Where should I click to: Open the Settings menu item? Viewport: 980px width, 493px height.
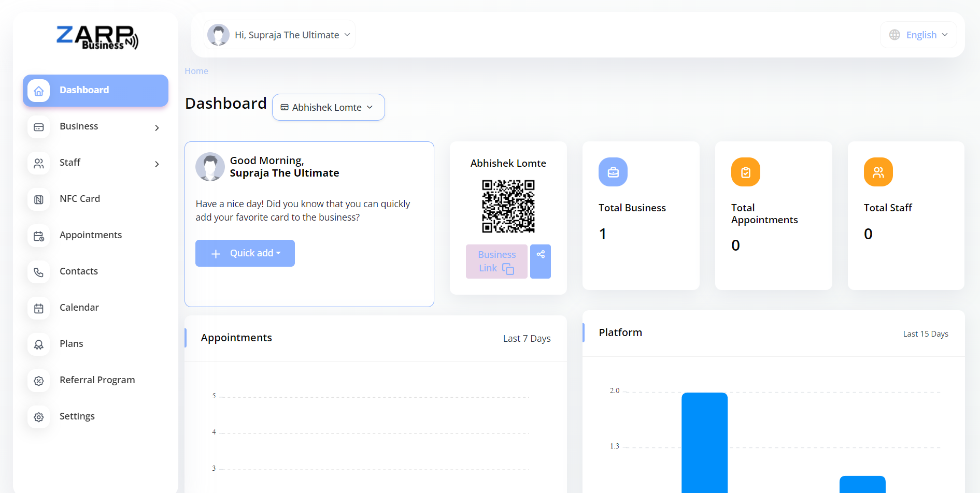95,417
